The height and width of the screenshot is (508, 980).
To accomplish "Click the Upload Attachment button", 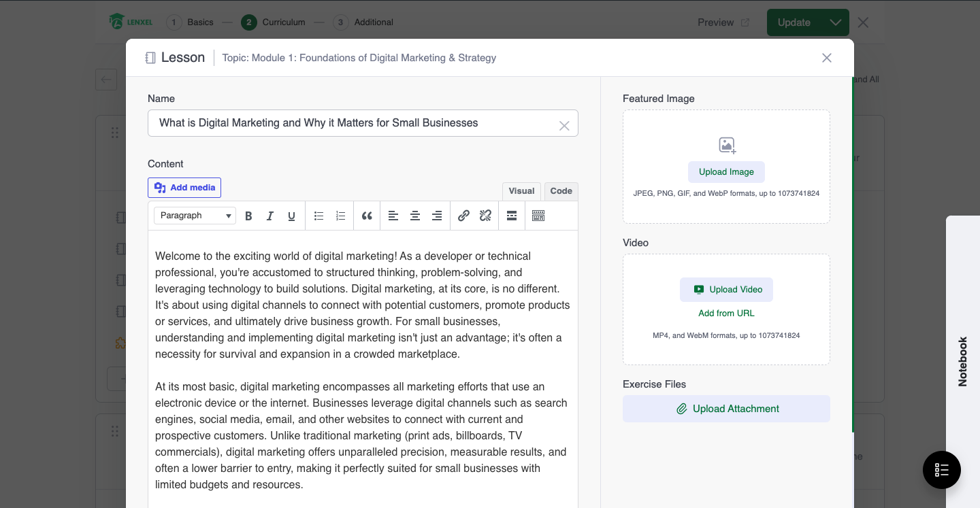I will [726, 409].
